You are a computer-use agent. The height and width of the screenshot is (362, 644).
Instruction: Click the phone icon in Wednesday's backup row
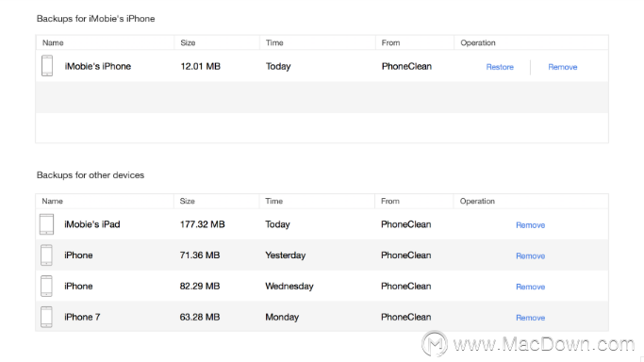tap(46, 286)
